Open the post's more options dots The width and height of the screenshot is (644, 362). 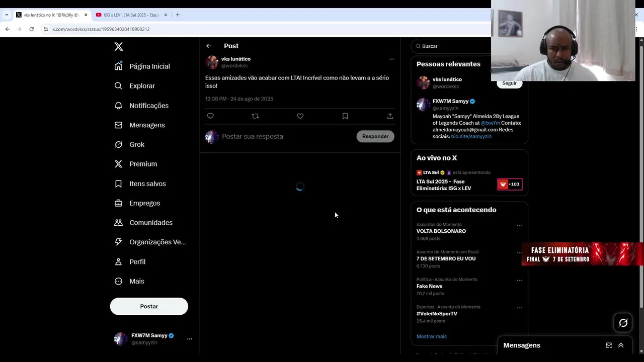pos(392,59)
